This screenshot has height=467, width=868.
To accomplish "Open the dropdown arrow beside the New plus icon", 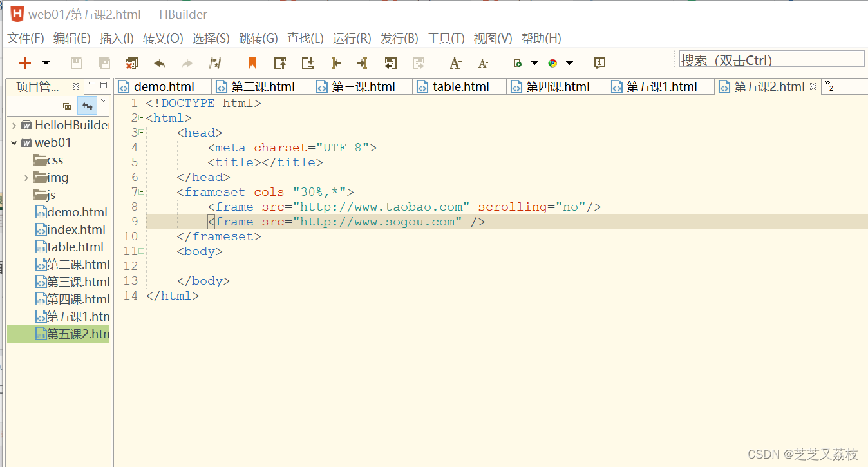I will click(46, 62).
